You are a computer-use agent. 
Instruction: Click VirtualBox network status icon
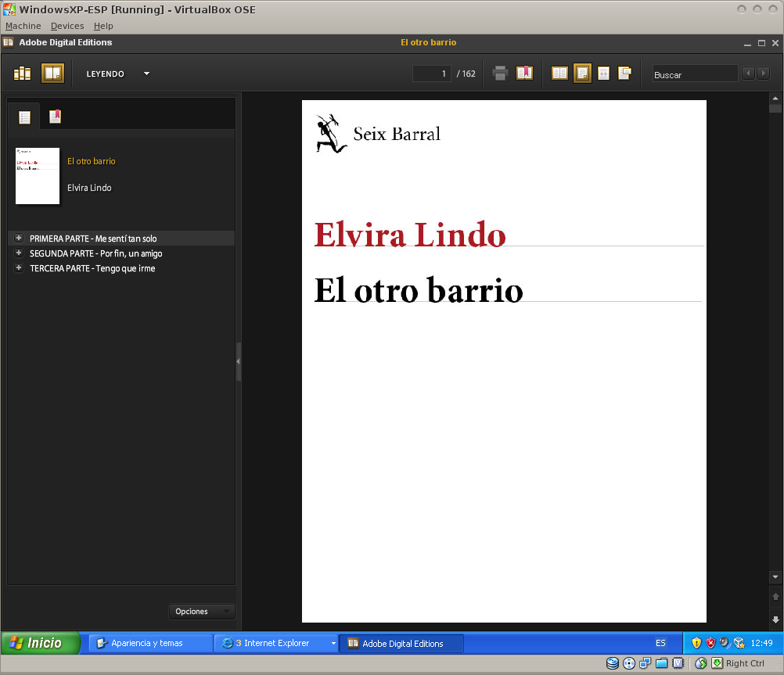point(645,663)
